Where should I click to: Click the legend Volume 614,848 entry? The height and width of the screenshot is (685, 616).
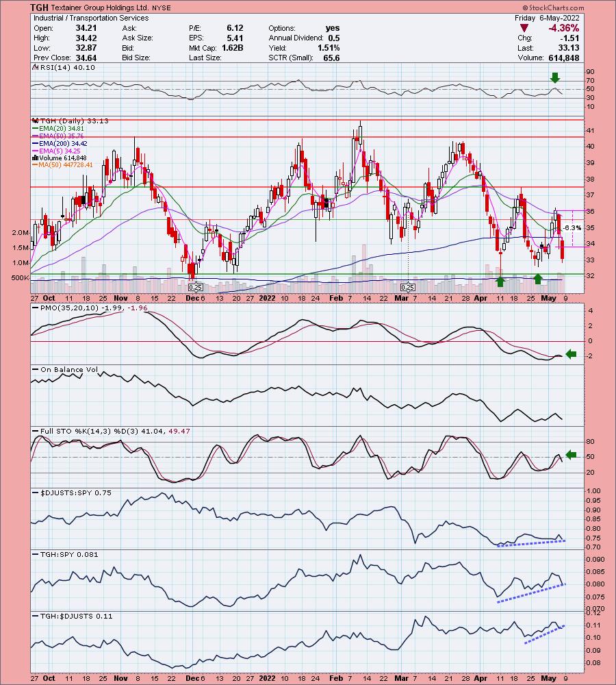60,158
